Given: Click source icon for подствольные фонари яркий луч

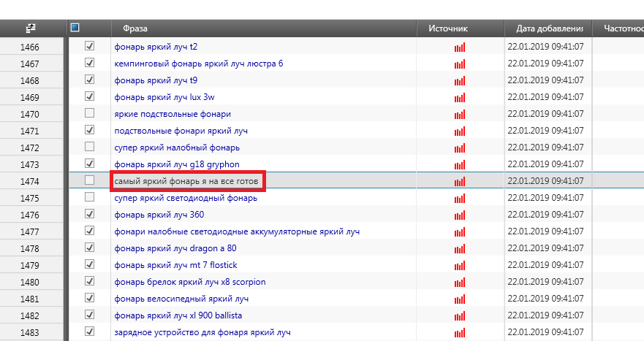Looking at the screenshot, I should click(460, 131).
